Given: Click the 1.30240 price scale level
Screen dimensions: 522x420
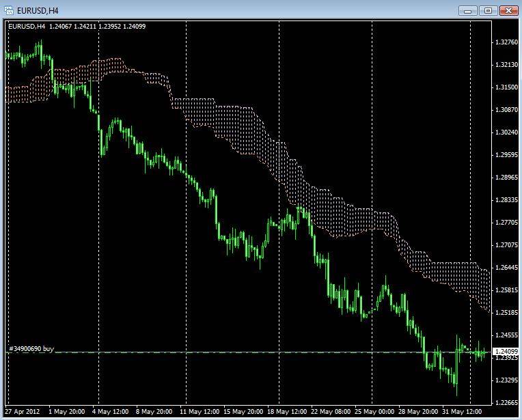Looking at the screenshot, I should pos(504,132).
